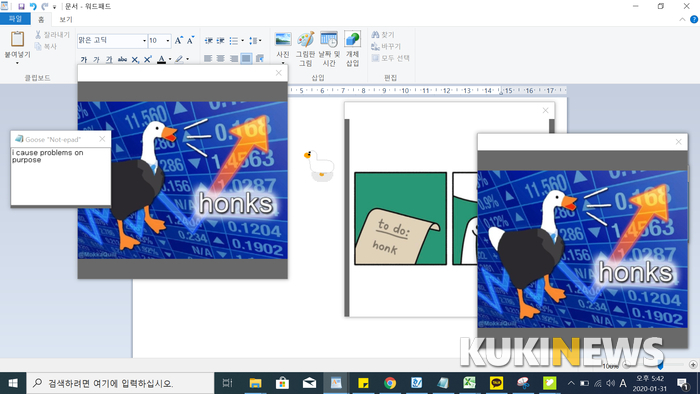The width and height of the screenshot is (700, 394).
Task: Click the 모두 선택 select all button
Action: (x=390, y=58)
